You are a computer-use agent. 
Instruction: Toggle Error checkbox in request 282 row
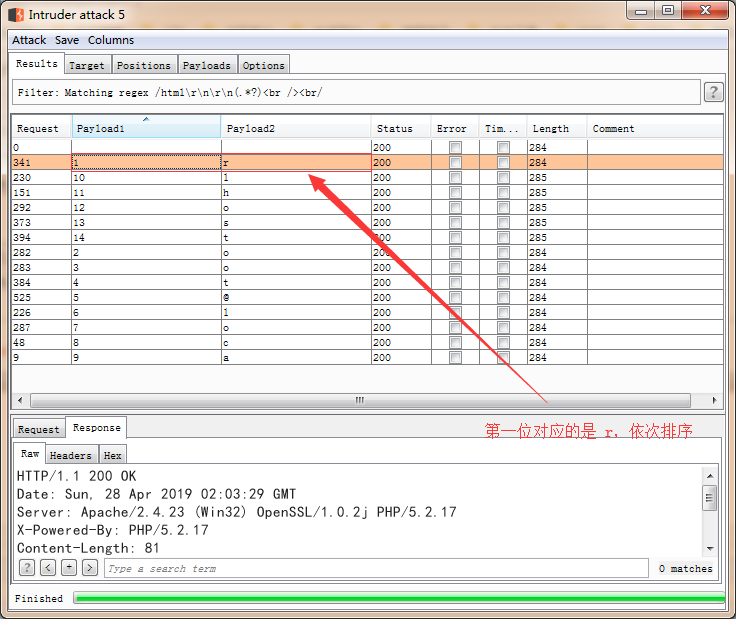pyautogui.click(x=455, y=252)
